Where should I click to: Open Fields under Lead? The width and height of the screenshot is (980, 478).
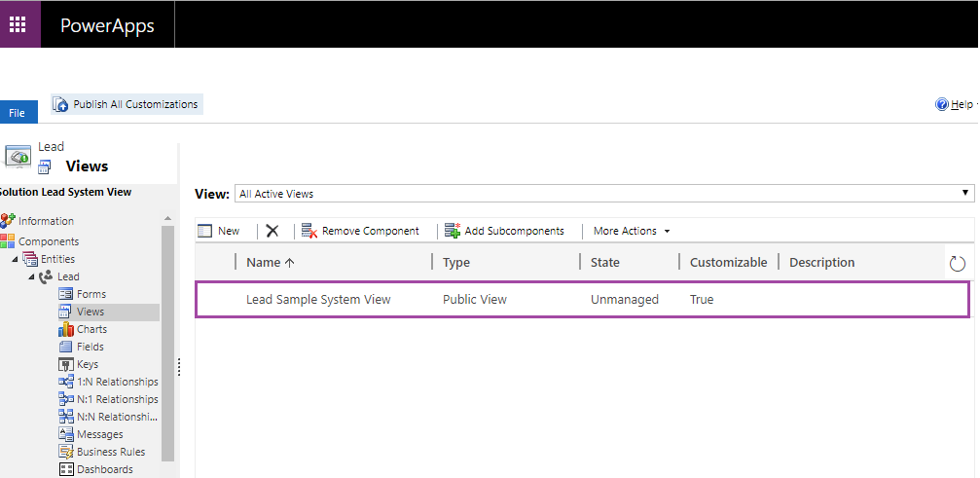(90, 347)
